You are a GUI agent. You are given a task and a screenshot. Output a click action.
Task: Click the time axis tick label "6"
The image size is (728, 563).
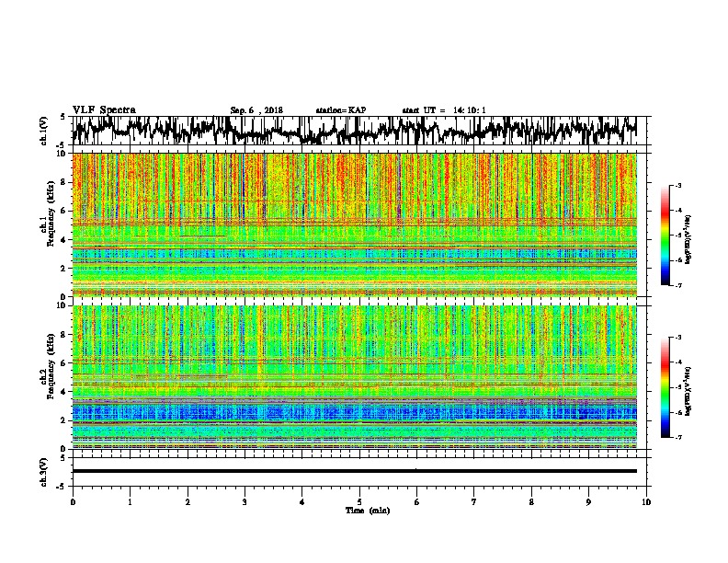coord(417,502)
